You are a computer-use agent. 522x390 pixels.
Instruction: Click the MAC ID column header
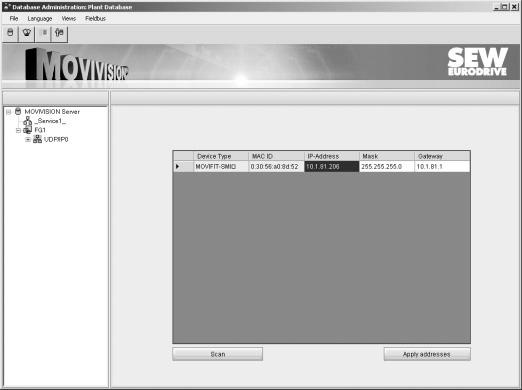276,156
